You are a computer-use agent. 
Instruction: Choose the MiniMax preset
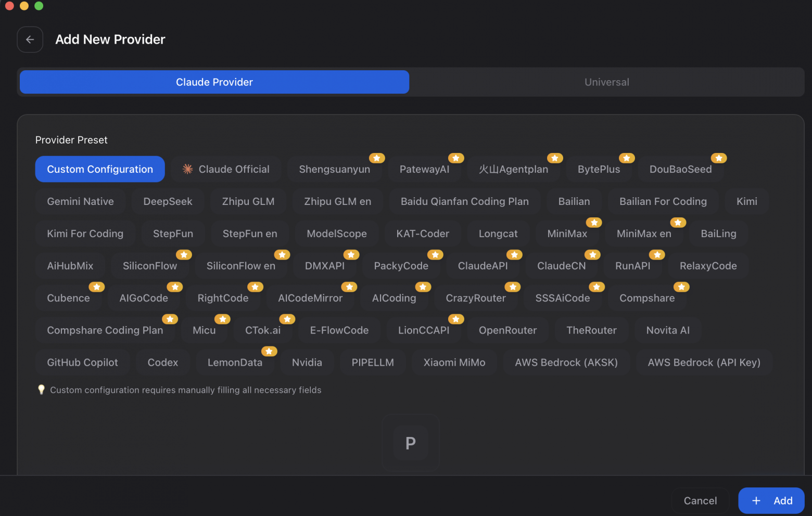click(x=567, y=234)
